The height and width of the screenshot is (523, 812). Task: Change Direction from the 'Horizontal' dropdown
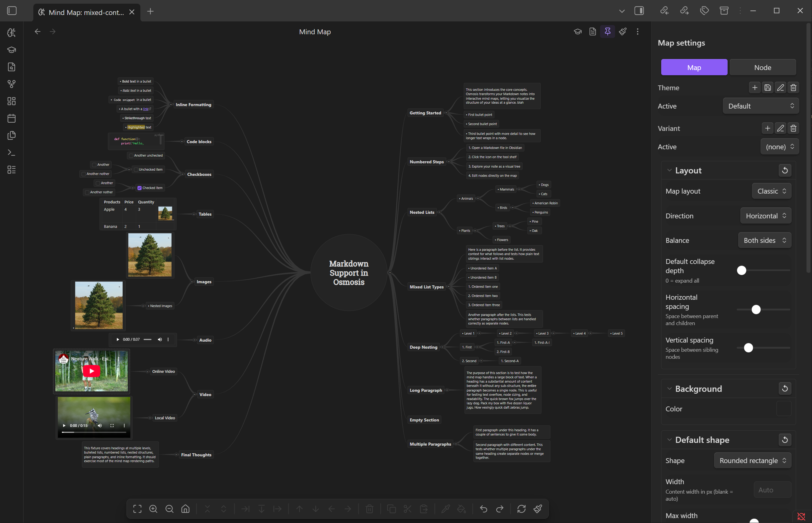pos(765,216)
